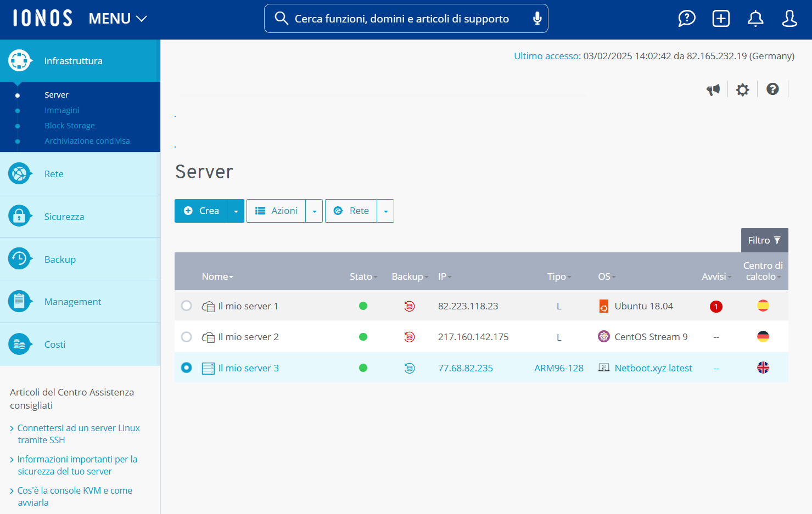
Task: Sort table by OS column
Action: tap(607, 276)
